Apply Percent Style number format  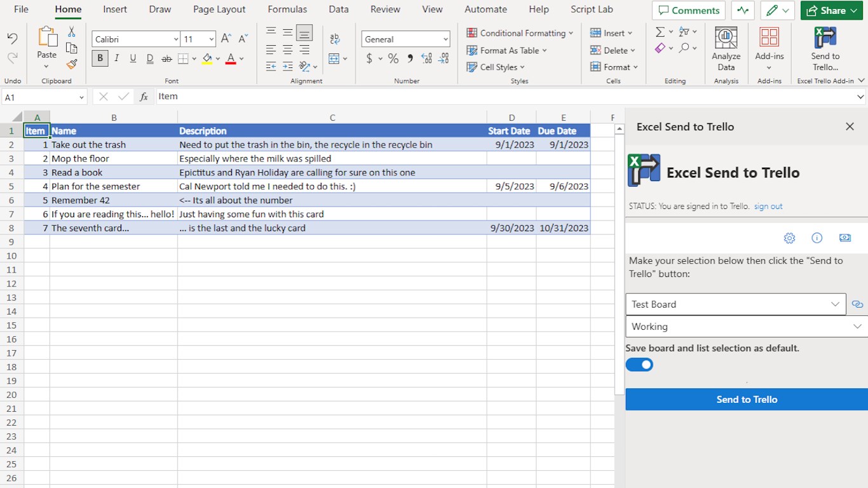(393, 59)
